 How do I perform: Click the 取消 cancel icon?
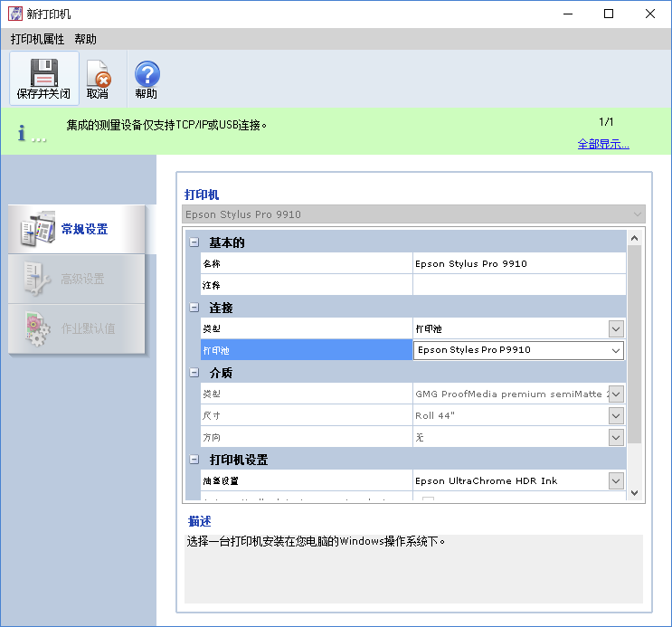pyautogui.click(x=98, y=73)
